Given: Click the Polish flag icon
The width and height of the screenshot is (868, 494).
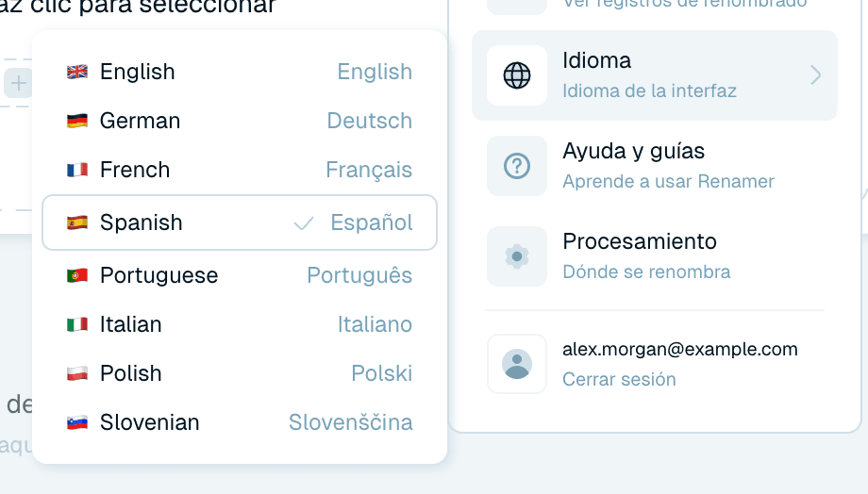Looking at the screenshot, I should (77, 373).
